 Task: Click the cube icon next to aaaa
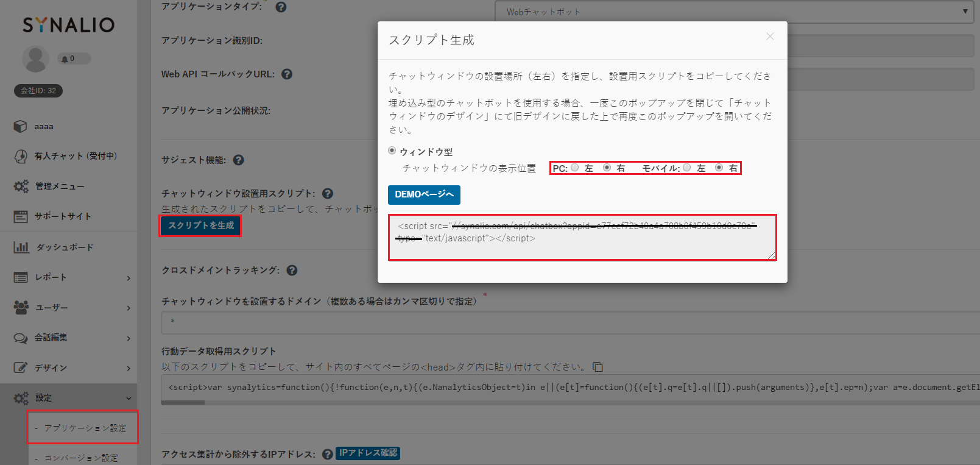21,126
